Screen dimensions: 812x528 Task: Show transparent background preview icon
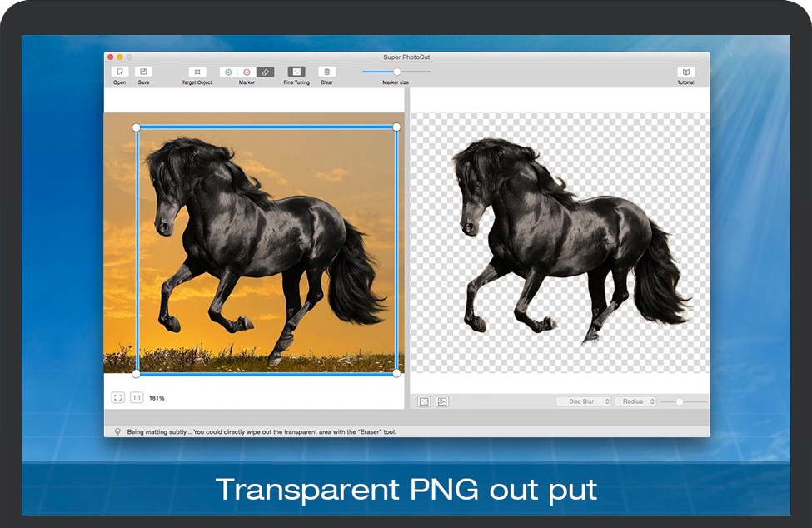[x=424, y=401]
